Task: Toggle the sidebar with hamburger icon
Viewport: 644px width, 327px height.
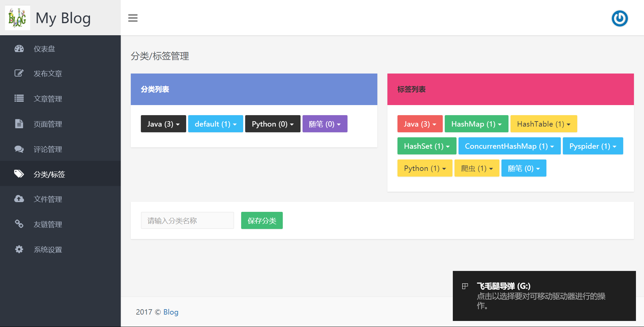Action: pos(133,18)
